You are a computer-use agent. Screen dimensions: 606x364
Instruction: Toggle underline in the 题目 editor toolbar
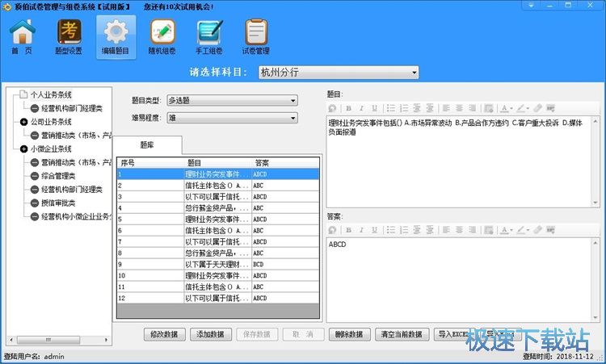[x=374, y=108]
